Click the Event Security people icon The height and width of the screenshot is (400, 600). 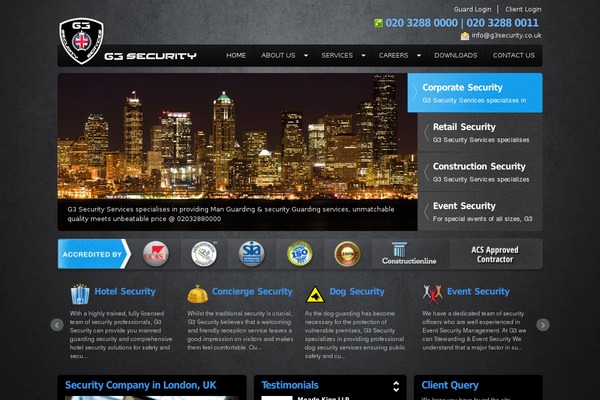432,294
